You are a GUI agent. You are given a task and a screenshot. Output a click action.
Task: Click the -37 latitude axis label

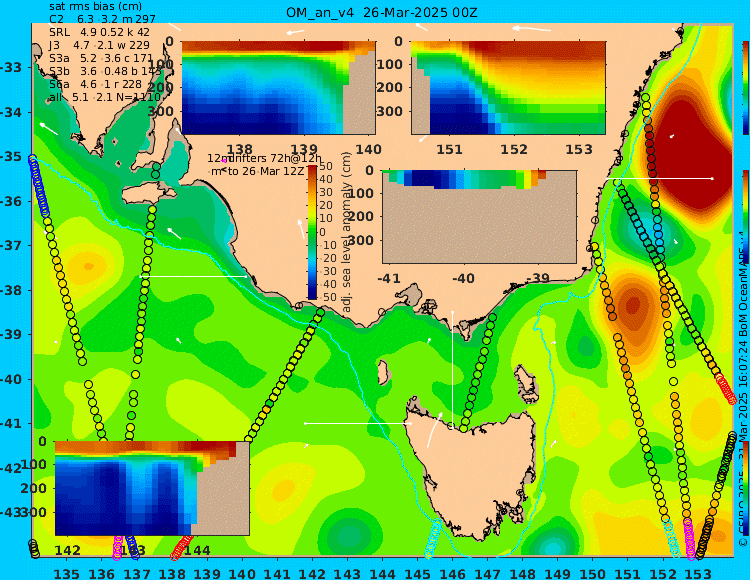(11, 246)
